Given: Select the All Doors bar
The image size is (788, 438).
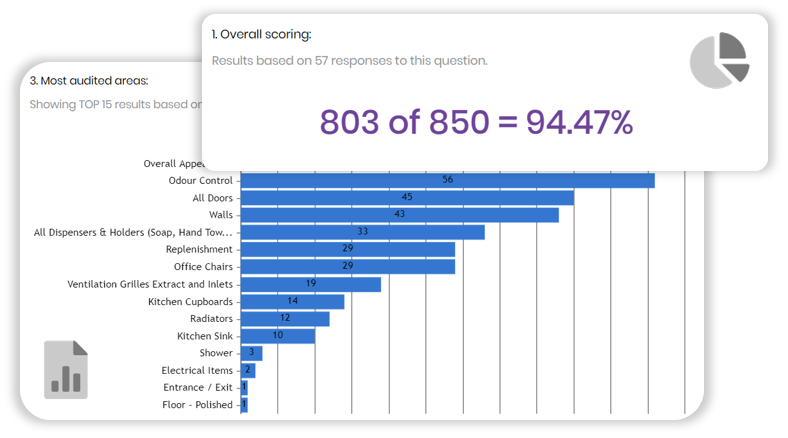Looking at the screenshot, I should (407, 198).
